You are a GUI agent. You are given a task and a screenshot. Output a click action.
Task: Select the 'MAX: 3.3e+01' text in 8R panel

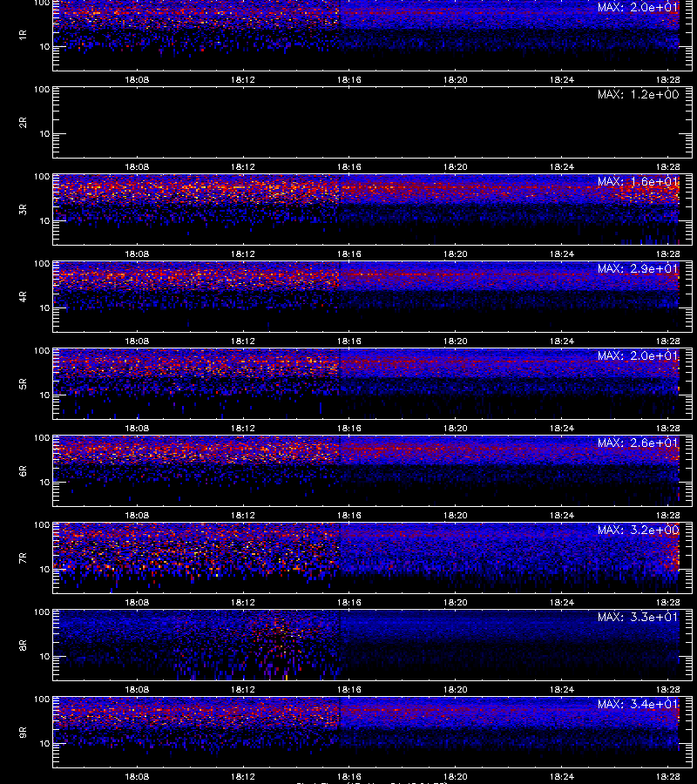[638, 617]
